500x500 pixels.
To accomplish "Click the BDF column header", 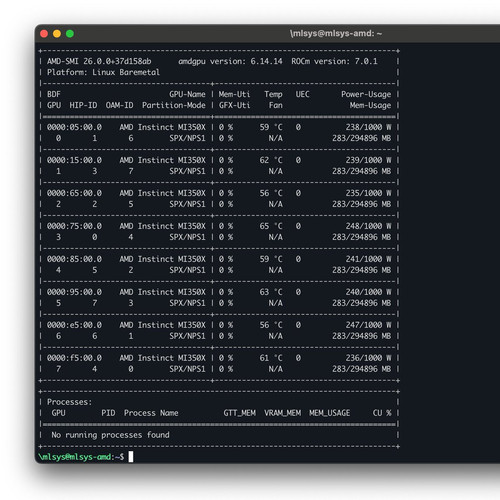I will (54, 94).
